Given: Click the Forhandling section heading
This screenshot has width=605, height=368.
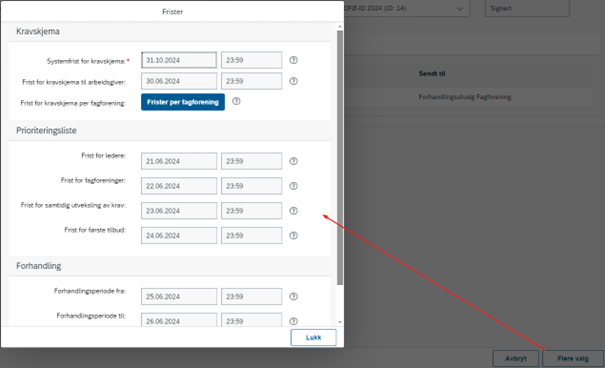Looking at the screenshot, I should (39, 266).
